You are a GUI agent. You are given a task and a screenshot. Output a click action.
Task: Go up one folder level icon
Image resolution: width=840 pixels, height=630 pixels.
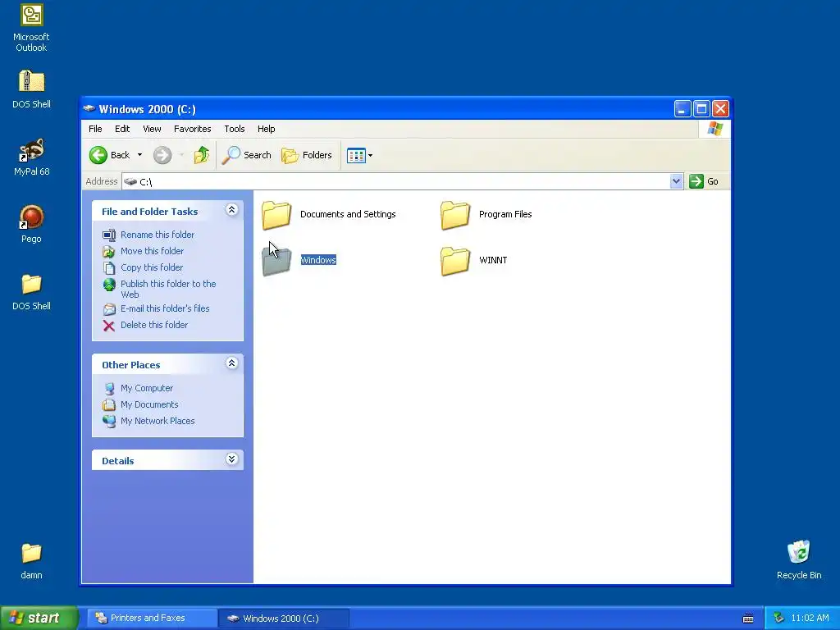(202, 155)
